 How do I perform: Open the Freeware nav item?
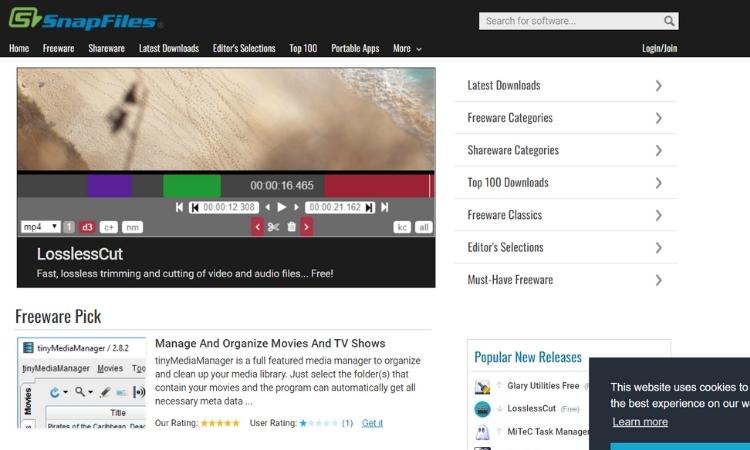[58, 48]
